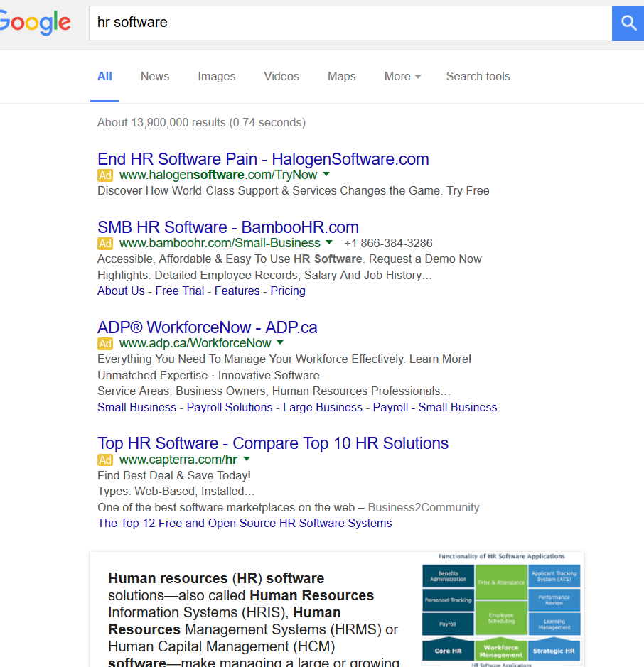Switch to the Videos tab
Image resolution: width=644 pixels, height=667 pixels.
tap(281, 77)
